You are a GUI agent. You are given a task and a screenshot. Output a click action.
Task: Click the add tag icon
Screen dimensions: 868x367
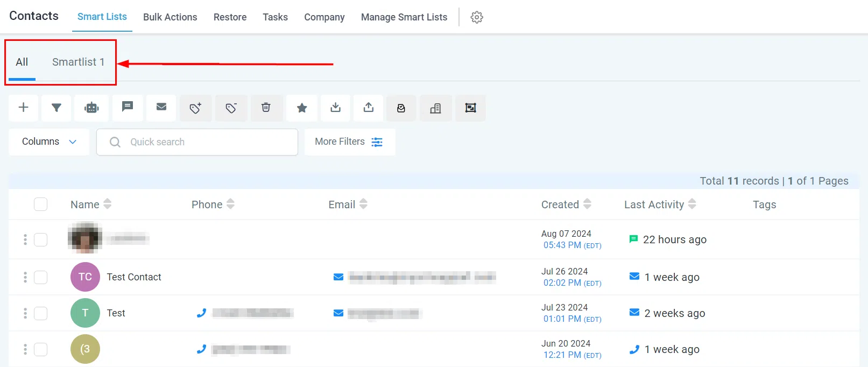[196, 108]
